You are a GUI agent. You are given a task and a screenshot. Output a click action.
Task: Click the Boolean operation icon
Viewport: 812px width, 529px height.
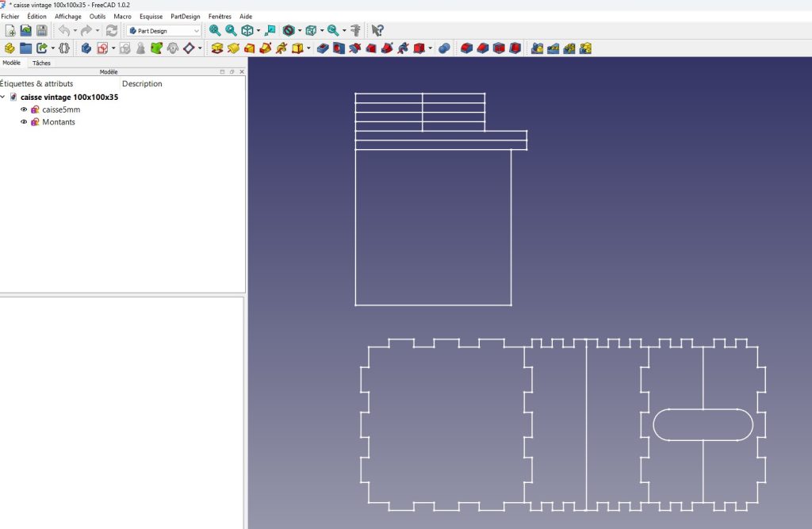[x=444, y=48]
